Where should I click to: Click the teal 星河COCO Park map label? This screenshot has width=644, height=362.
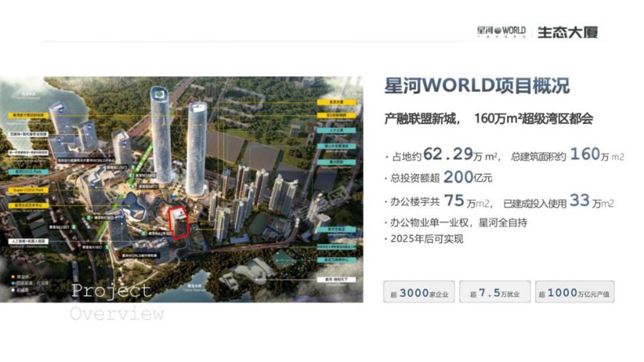pyautogui.click(x=28, y=172)
